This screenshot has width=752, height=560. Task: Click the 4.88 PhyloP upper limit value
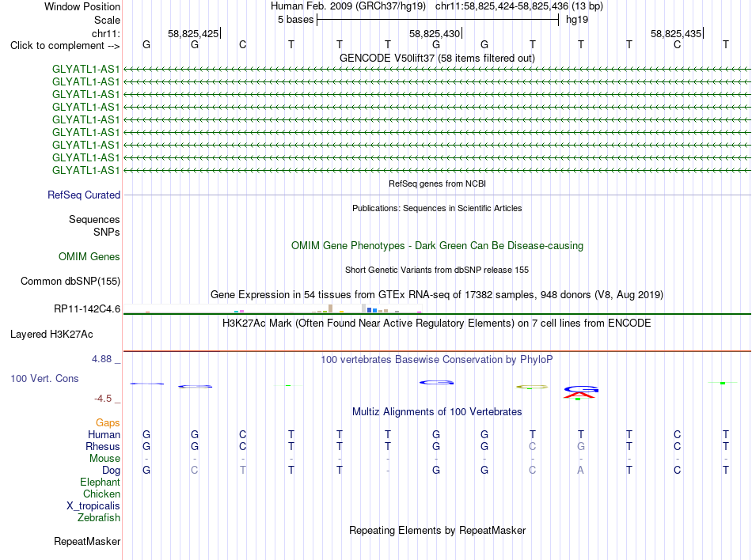[101, 359]
